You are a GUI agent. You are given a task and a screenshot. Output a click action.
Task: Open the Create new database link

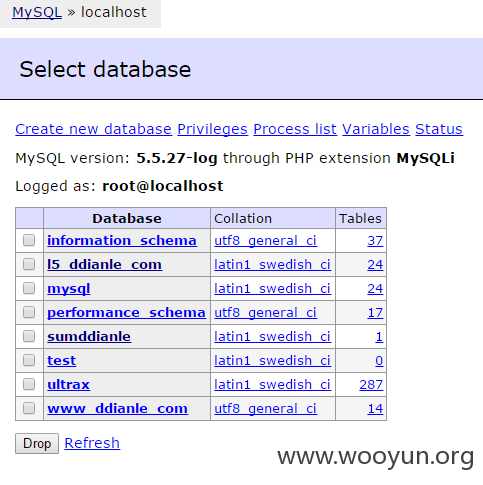93,129
